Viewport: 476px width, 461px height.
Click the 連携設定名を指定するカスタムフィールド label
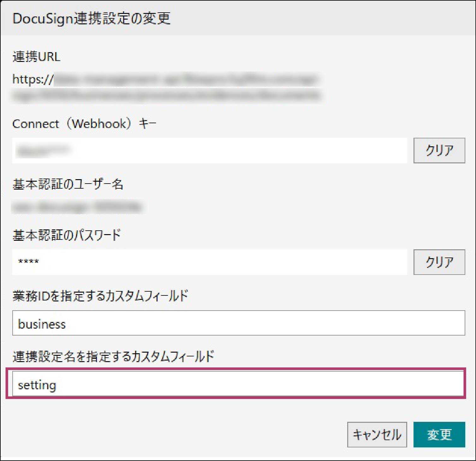pyautogui.click(x=113, y=357)
